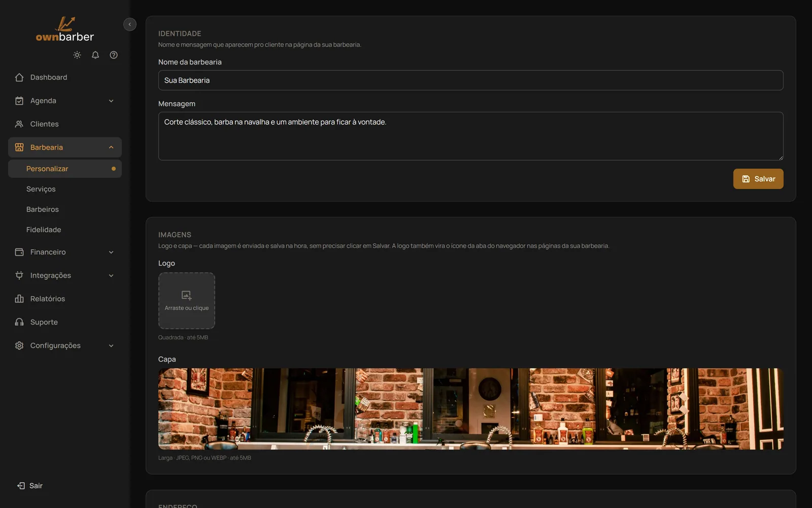Click the ownbarber logo
Viewport: 812px width, 508px height.
tap(65, 29)
